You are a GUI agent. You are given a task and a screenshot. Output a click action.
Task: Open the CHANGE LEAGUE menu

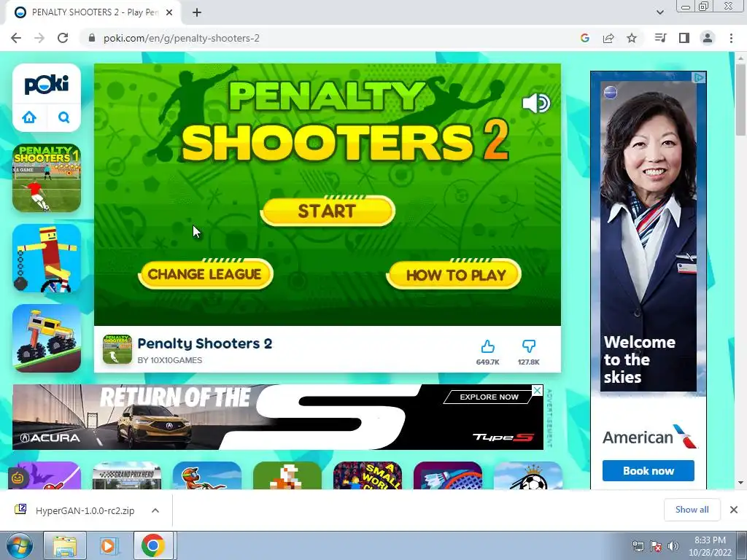click(205, 274)
